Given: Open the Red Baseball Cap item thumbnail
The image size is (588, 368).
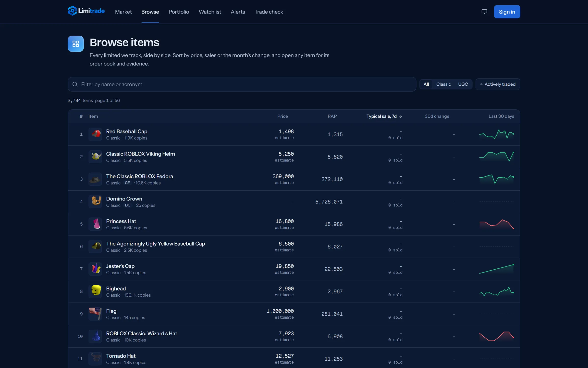Looking at the screenshot, I should [95, 134].
